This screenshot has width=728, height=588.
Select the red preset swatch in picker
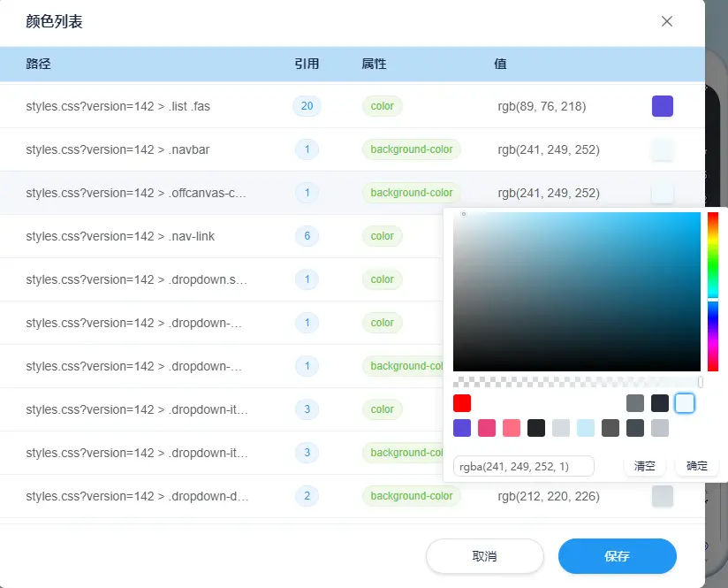(462, 403)
